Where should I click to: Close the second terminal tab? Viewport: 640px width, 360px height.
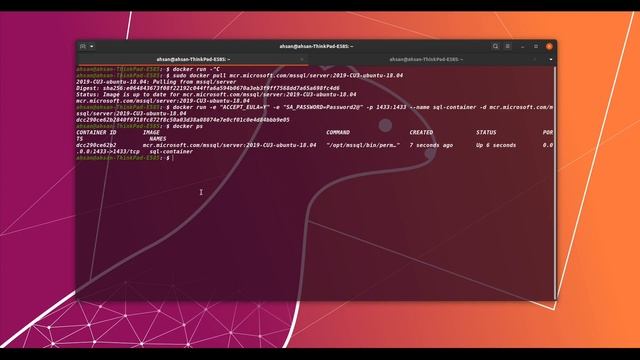[x=535, y=60]
